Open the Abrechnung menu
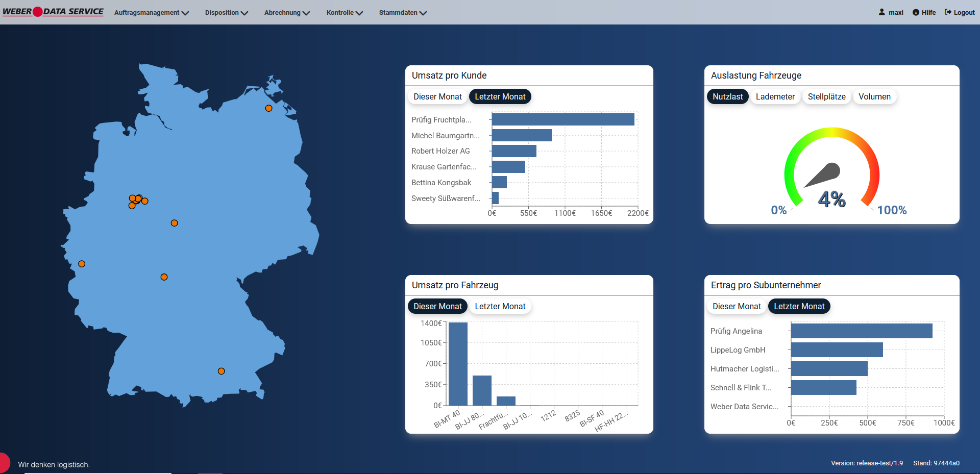This screenshot has width=980, height=474. pos(286,12)
